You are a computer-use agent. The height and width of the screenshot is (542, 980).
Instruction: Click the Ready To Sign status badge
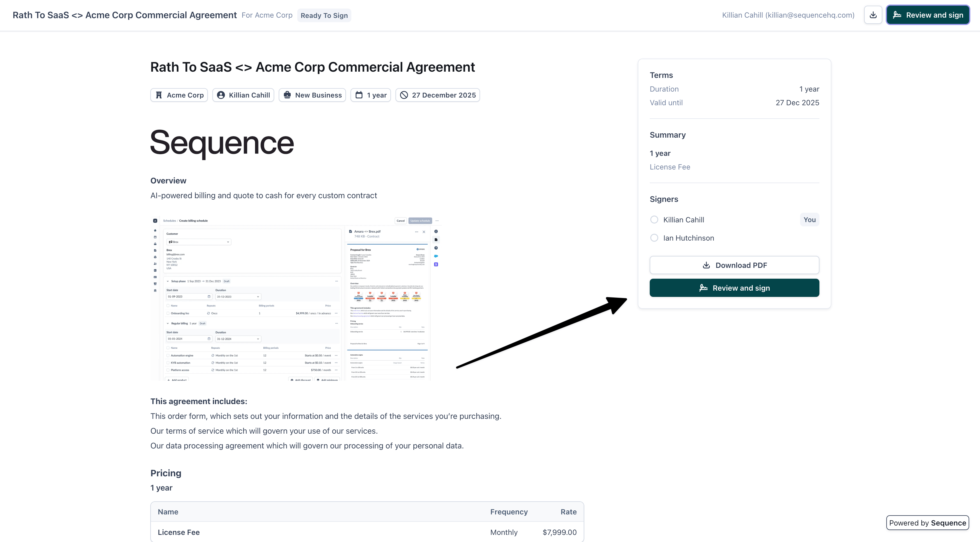point(324,16)
